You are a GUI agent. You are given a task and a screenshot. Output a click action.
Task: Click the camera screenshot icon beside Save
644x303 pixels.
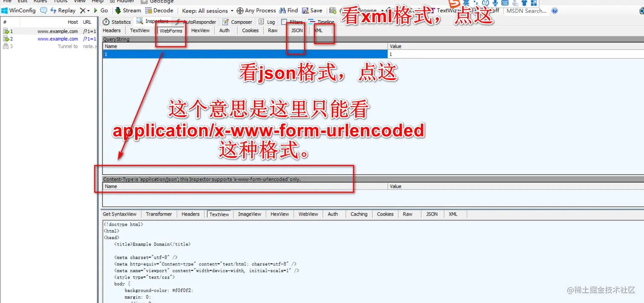[x=333, y=11]
